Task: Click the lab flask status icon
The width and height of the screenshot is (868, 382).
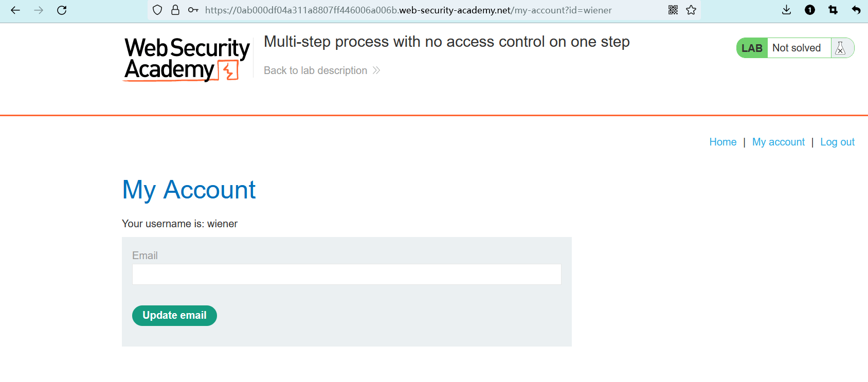Action: [841, 48]
